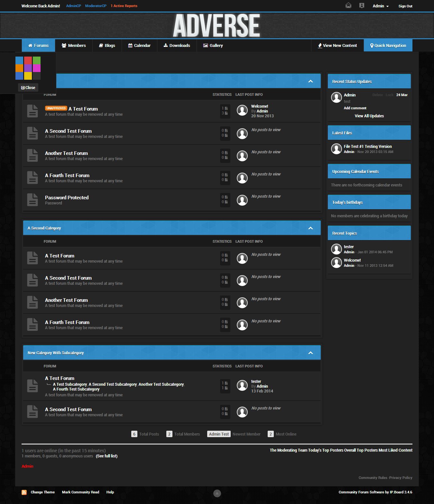
Task: Collapse the first category with top chevron
Action: [x=310, y=81]
